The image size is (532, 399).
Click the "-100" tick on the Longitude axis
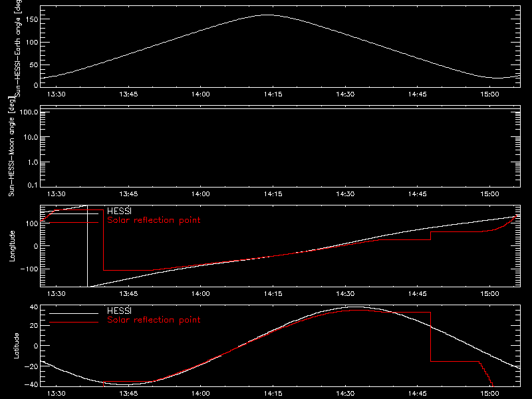click(x=29, y=269)
